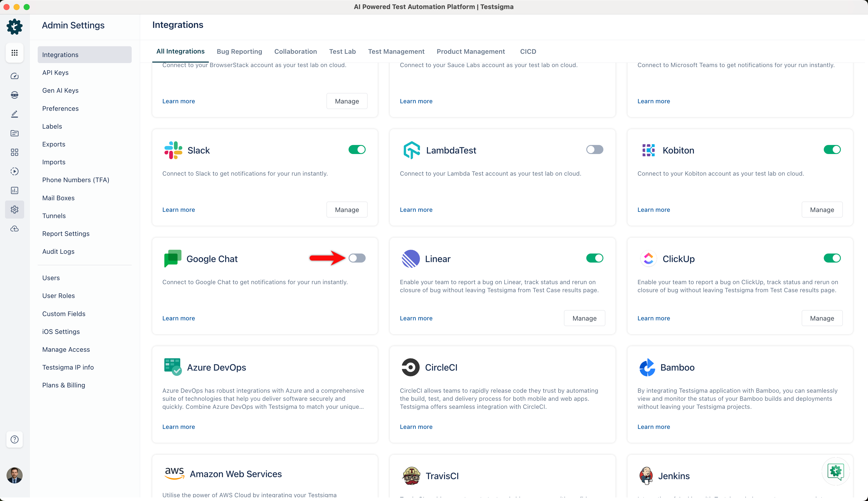Click Manage on the Slack card
This screenshot has height=501, width=868.
(x=347, y=210)
